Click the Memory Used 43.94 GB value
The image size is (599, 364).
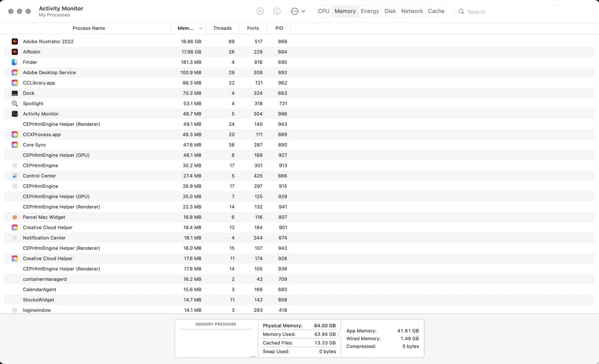point(325,334)
